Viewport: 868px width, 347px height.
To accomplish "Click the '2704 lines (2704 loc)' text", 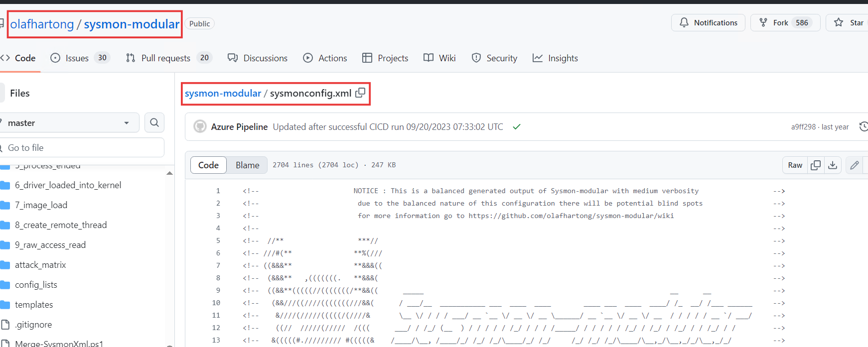I will click(x=315, y=165).
